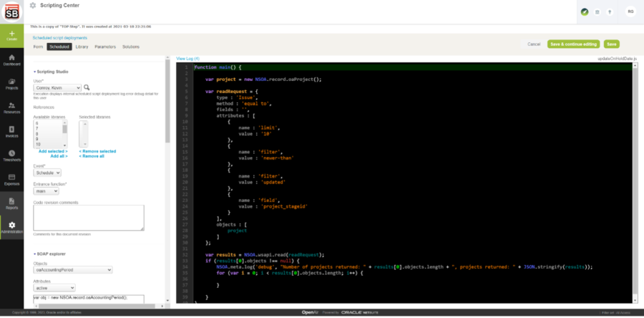Click code line 1 'function main()'
This screenshot has width=644, height=318.
218,67
